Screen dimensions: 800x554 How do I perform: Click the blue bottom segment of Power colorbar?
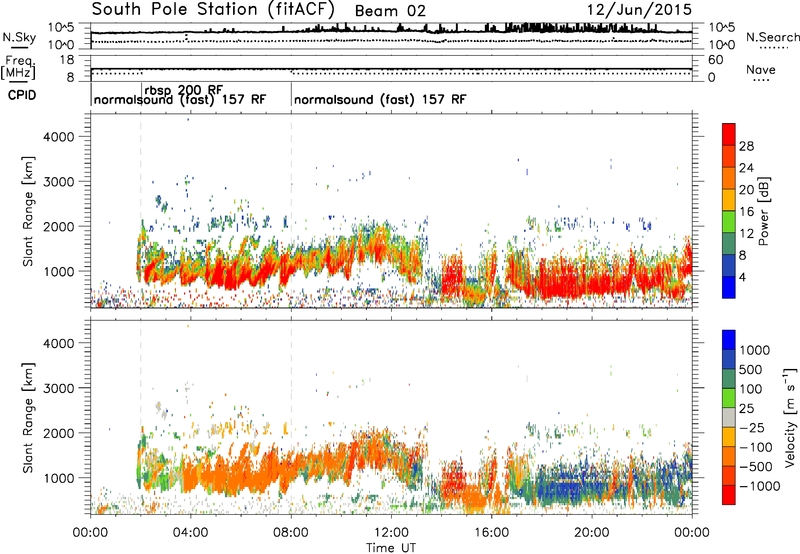click(729, 287)
